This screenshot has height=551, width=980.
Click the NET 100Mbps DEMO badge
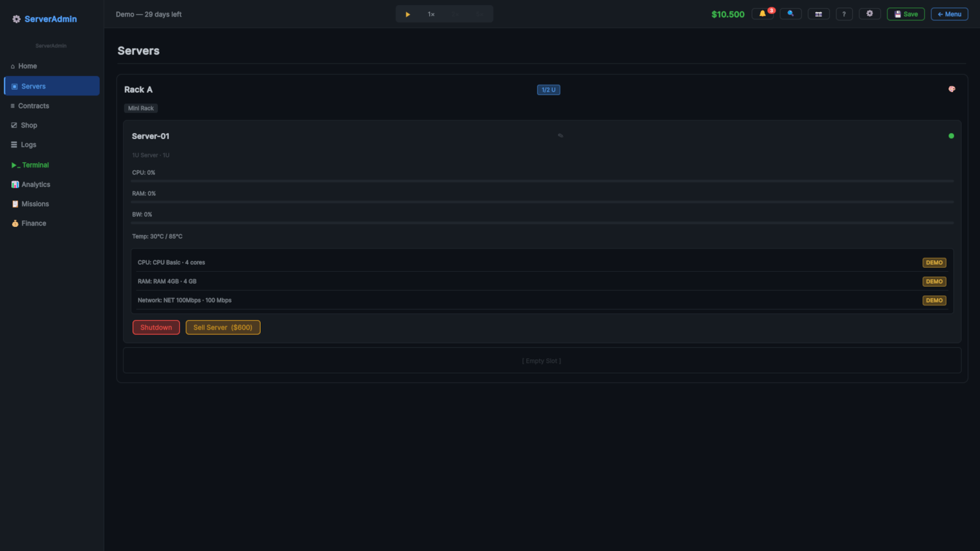[x=934, y=300]
